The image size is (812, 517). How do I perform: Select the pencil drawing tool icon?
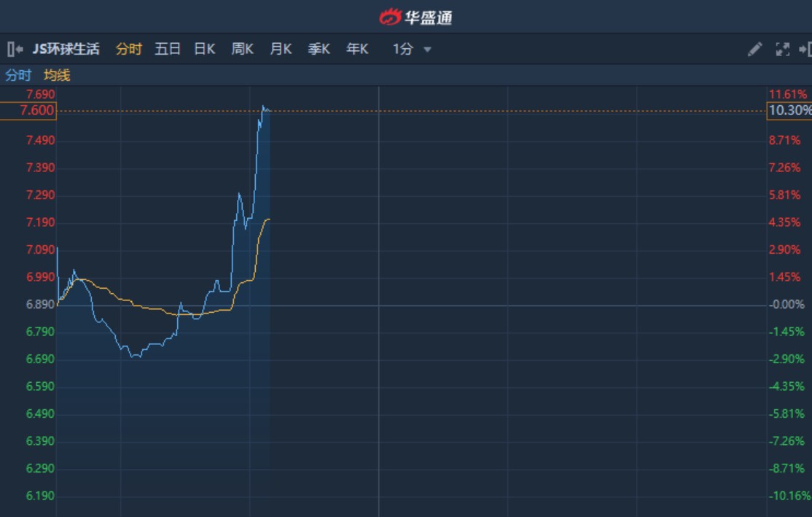pyautogui.click(x=755, y=49)
